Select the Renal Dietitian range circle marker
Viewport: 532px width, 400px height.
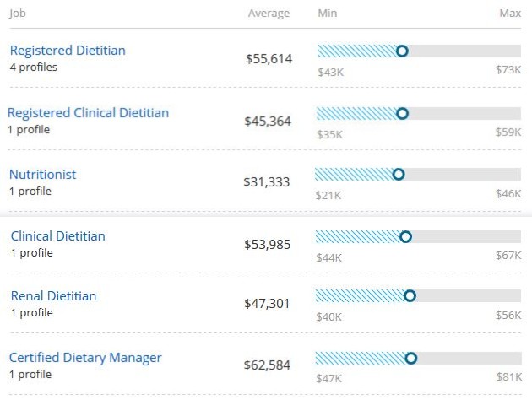click(410, 296)
